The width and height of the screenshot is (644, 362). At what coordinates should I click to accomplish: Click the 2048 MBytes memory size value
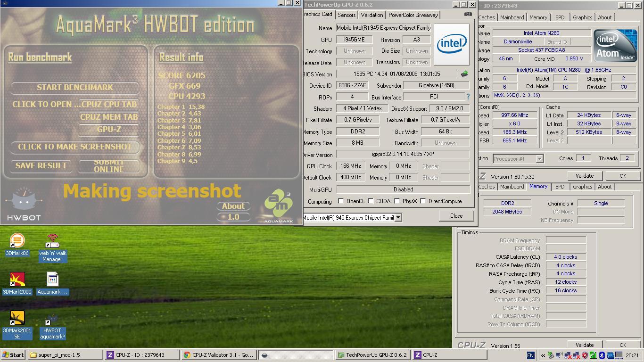point(507,212)
